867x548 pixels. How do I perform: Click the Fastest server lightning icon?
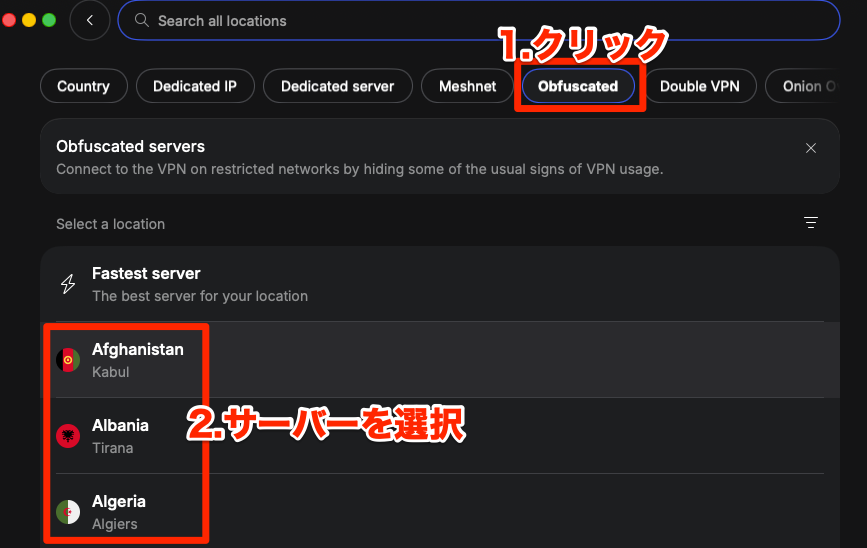[x=68, y=284]
